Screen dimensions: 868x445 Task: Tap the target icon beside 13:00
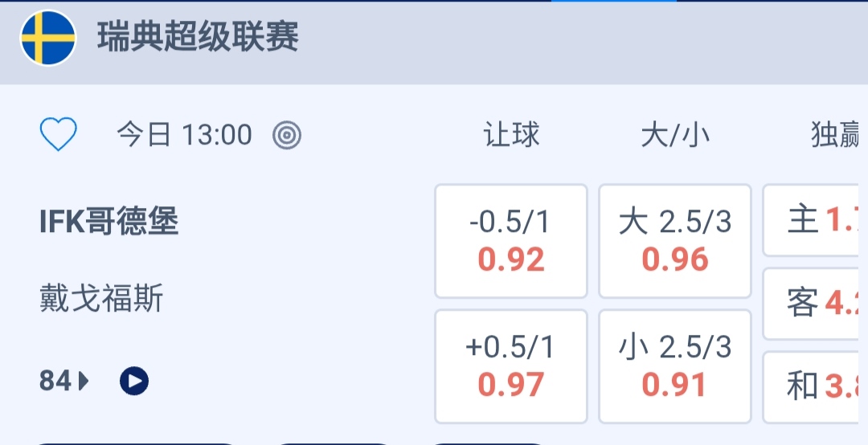click(x=287, y=136)
